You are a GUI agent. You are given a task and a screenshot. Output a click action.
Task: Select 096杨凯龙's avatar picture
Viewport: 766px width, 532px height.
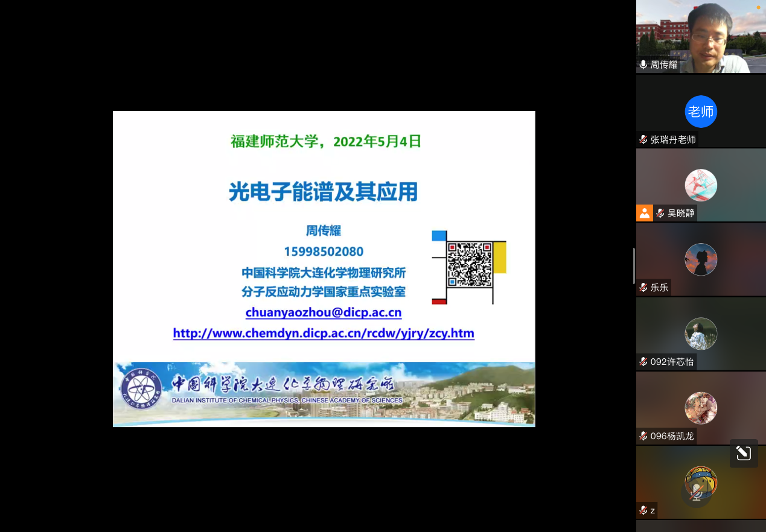point(701,408)
